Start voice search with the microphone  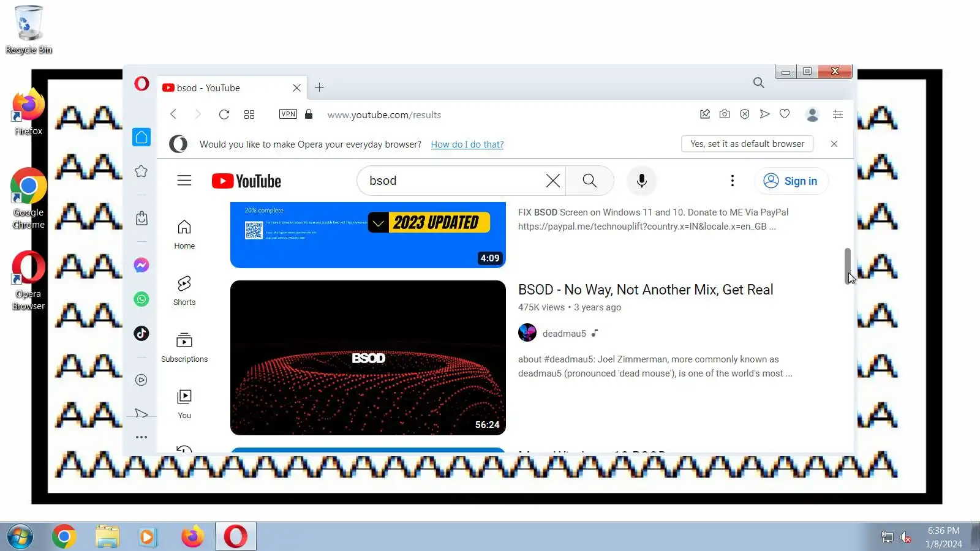[x=641, y=181]
